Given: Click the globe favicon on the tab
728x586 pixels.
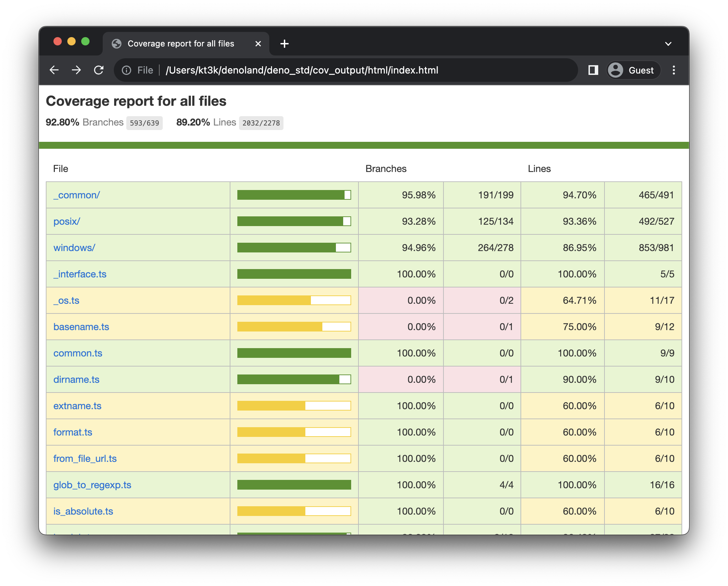Looking at the screenshot, I should [x=117, y=43].
